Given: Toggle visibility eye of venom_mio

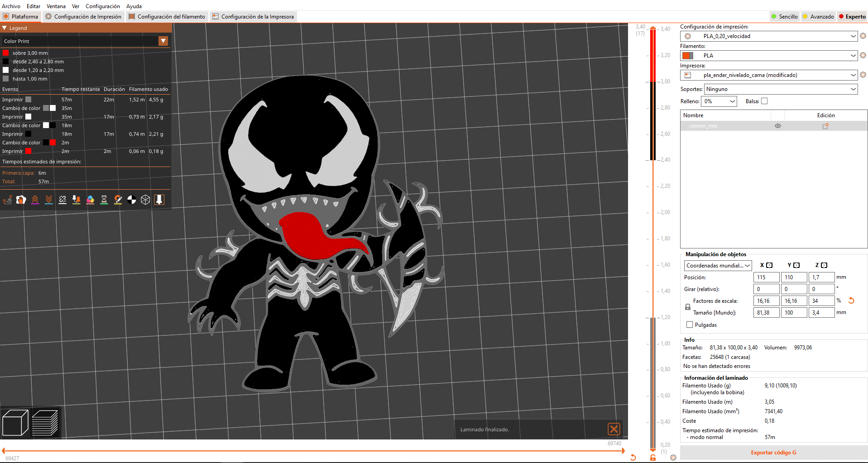Looking at the screenshot, I should click(778, 126).
